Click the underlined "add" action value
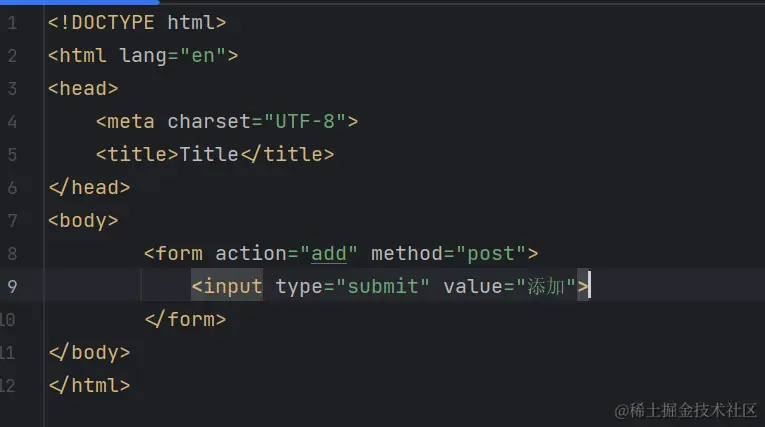Viewport: 765px width, 427px height. point(329,254)
